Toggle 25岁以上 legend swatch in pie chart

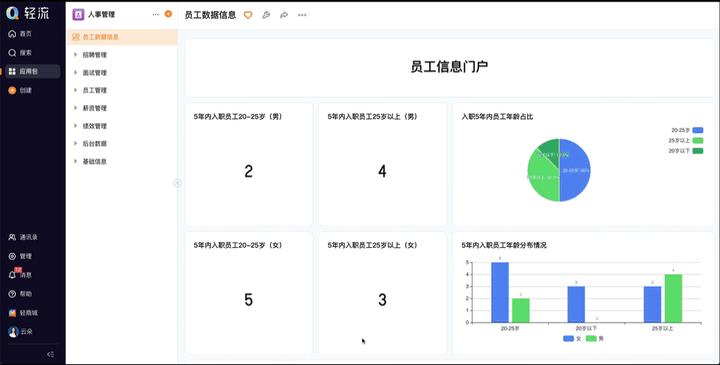698,140
